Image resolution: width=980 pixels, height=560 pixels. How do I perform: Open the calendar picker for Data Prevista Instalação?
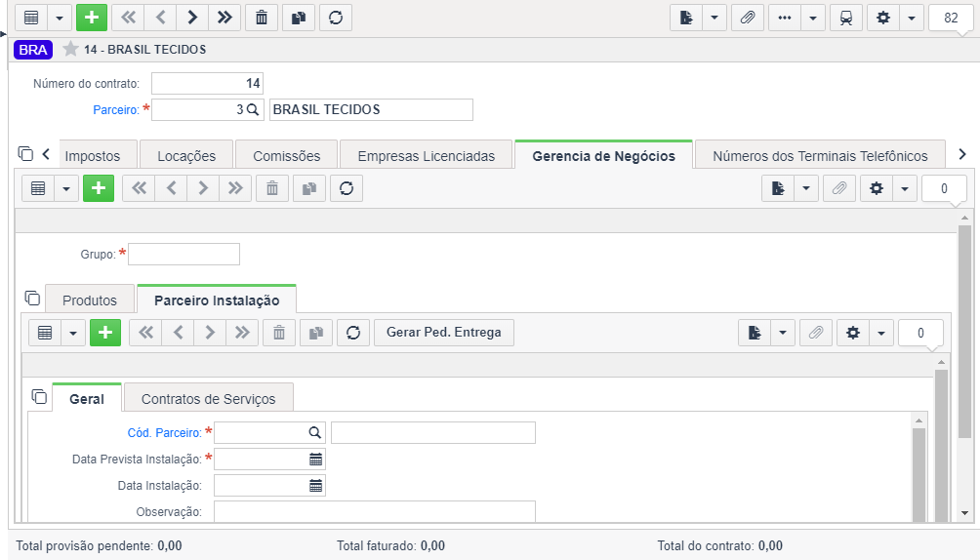[315, 460]
